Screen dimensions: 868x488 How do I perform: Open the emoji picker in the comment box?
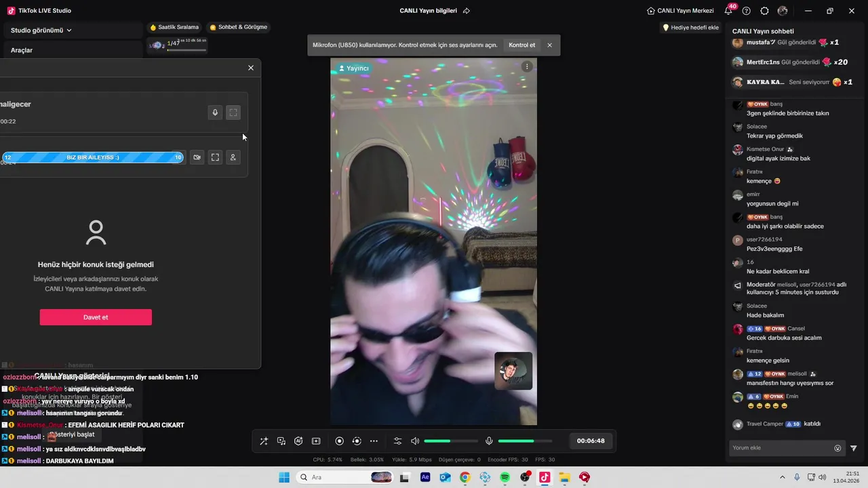click(x=837, y=448)
